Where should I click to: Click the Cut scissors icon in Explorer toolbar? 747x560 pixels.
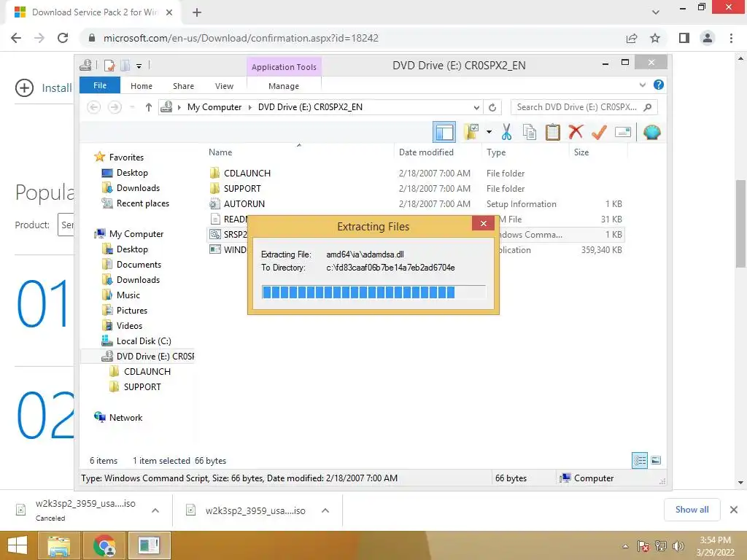click(506, 132)
